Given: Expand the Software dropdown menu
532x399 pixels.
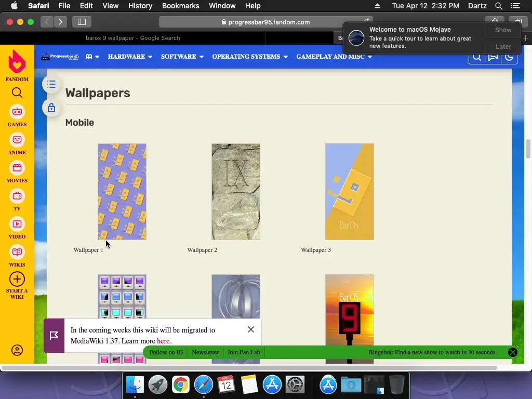Looking at the screenshot, I should [182, 57].
